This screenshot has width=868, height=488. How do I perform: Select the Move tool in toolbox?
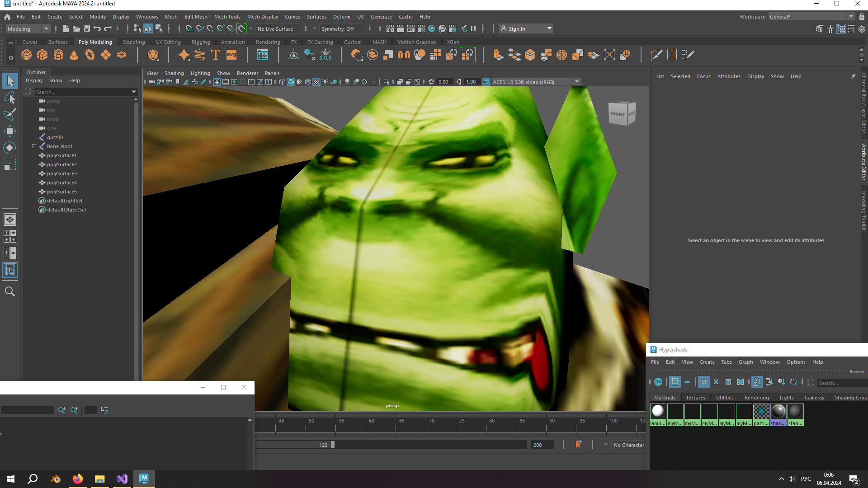coord(10,131)
